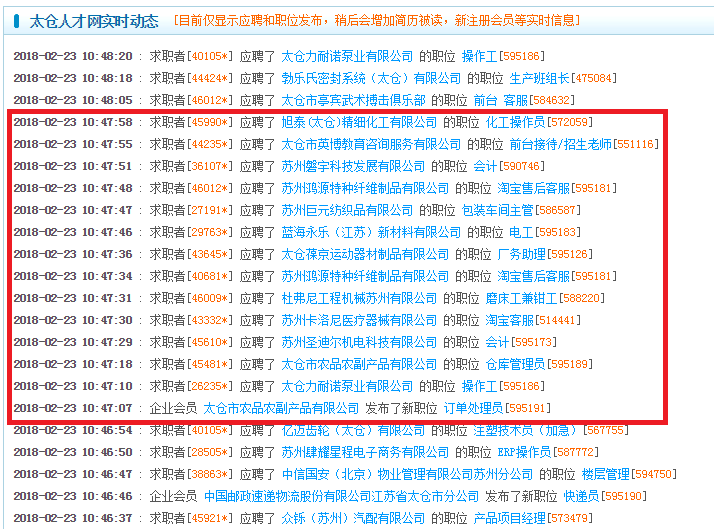Image resolution: width=714 pixels, height=529 pixels.
Task: Open 太仓葆京运动器材制品有限公司 company link
Action: [x=365, y=254]
